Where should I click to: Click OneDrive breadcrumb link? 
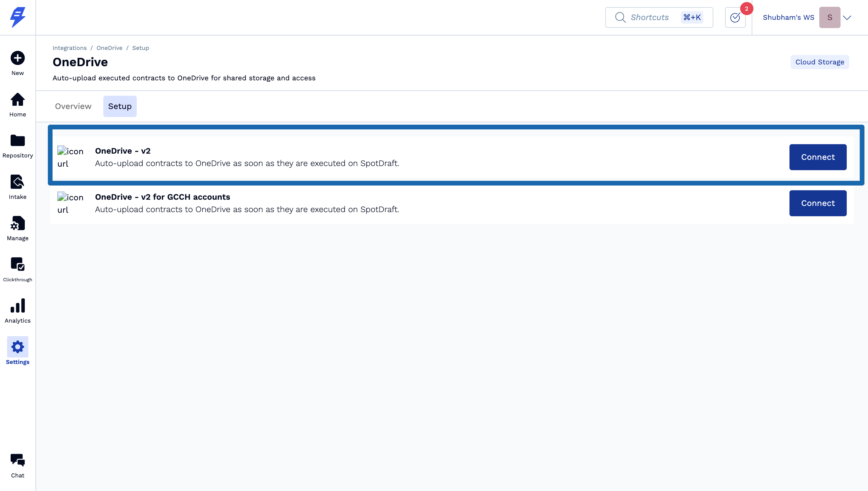tap(109, 48)
